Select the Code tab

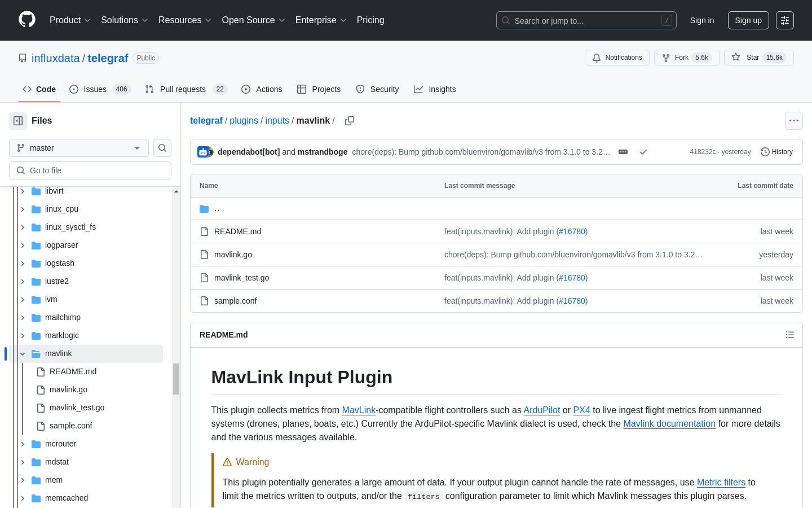(x=39, y=89)
